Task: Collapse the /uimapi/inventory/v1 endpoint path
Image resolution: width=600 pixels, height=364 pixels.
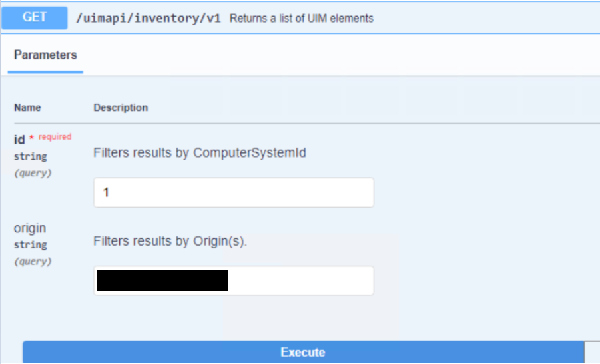Action: [x=148, y=19]
